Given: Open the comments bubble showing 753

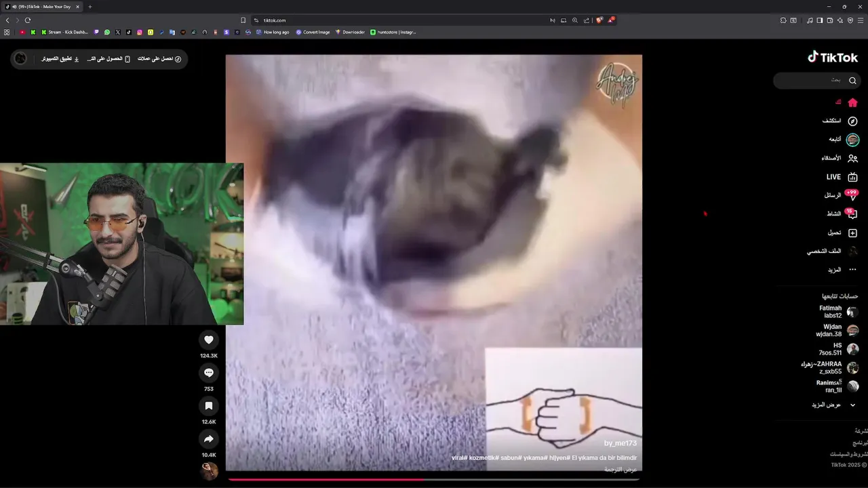Looking at the screenshot, I should coord(209,373).
